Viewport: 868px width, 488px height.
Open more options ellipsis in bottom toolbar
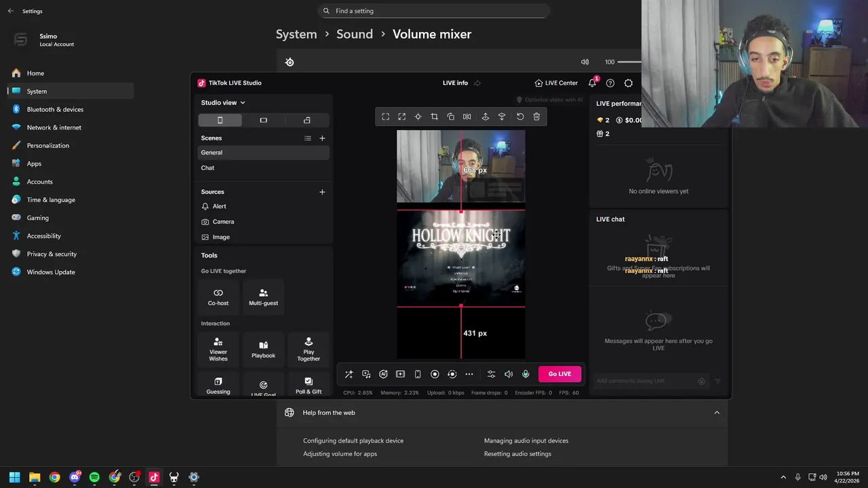click(469, 374)
